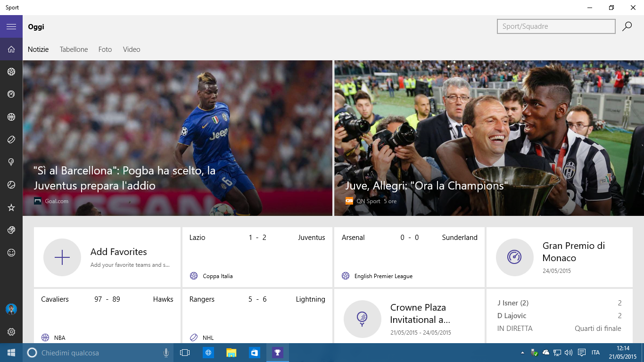Click the "Oggi" page title
The width and height of the screenshot is (644, 362).
tap(36, 26)
